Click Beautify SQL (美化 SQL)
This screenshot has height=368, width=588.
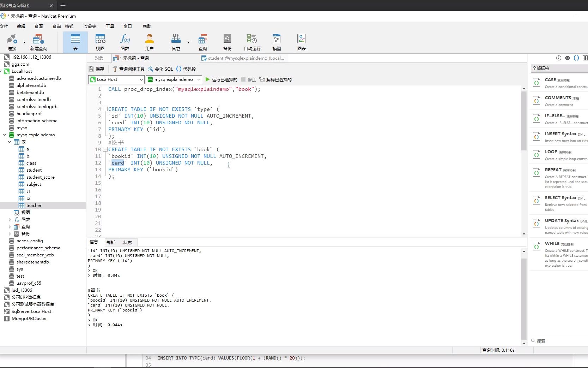coord(160,69)
